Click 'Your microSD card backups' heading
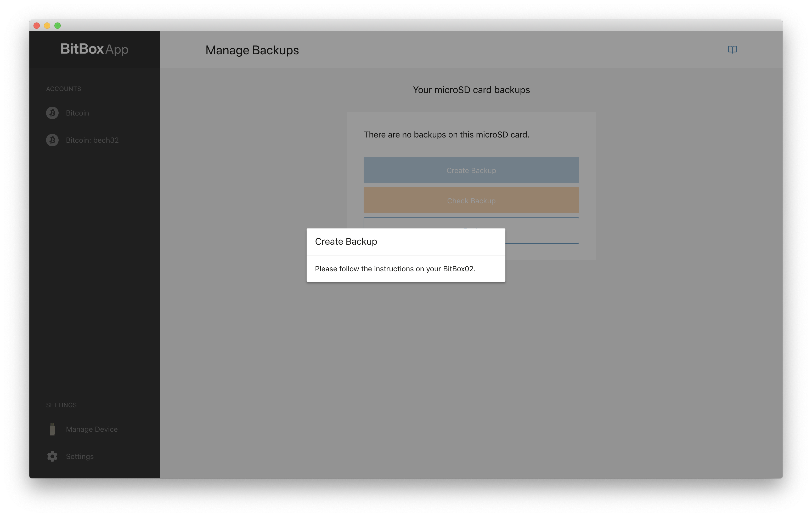 [471, 90]
